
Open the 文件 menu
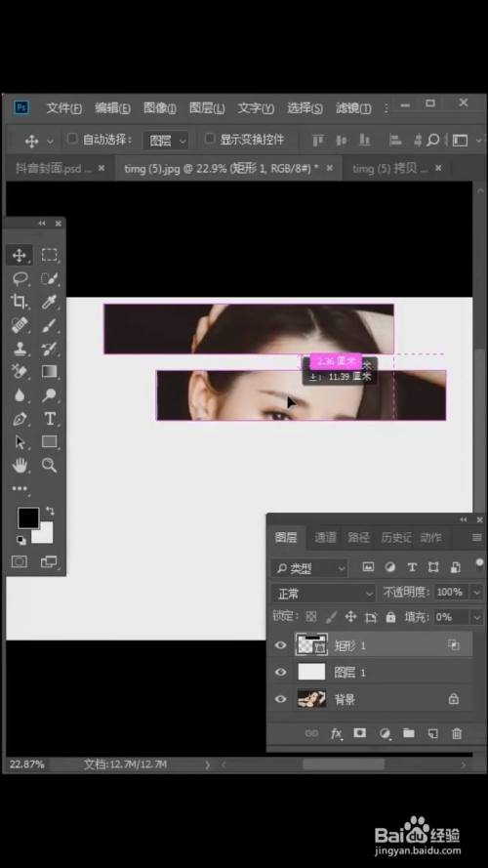pos(63,108)
